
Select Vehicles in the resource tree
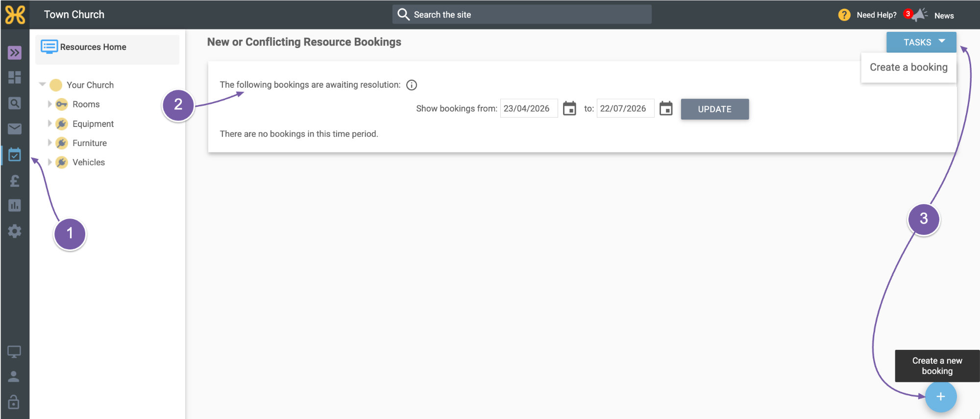click(x=89, y=162)
